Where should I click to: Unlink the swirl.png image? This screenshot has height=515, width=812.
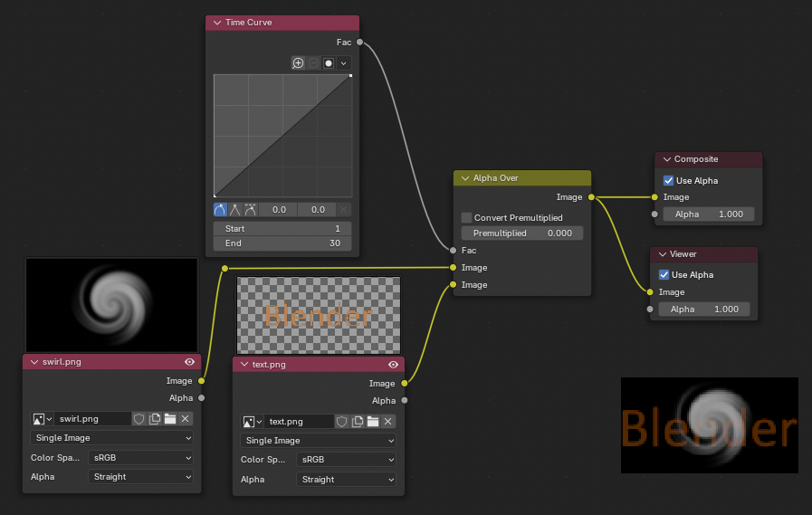pos(186,419)
